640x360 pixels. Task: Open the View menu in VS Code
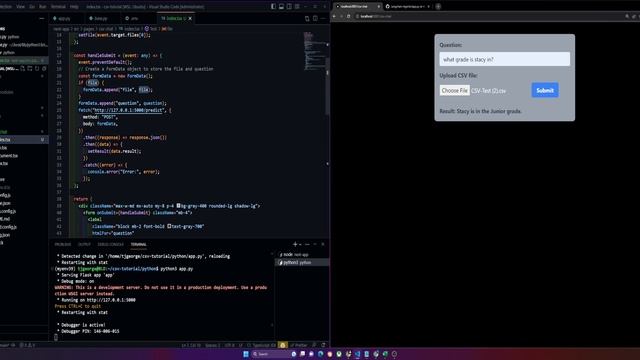click(x=20, y=7)
